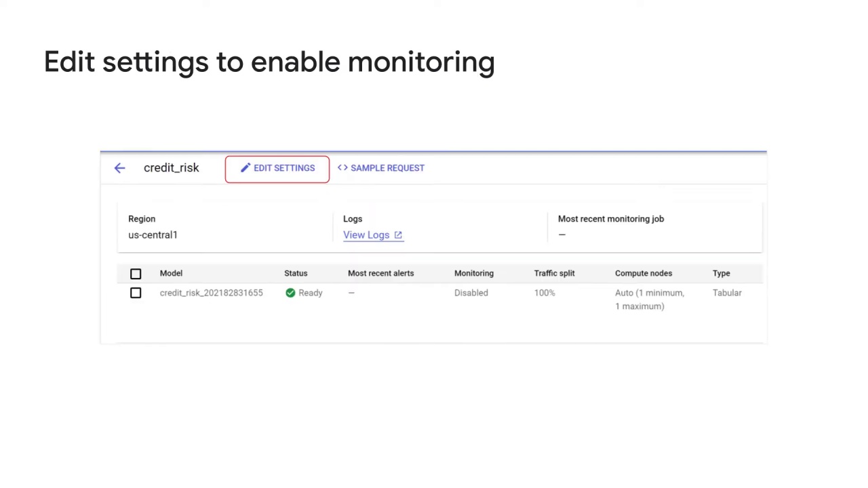Screen dimensions: 868x488
Task: Click the Disabled monitoring value
Action: [471, 293]
